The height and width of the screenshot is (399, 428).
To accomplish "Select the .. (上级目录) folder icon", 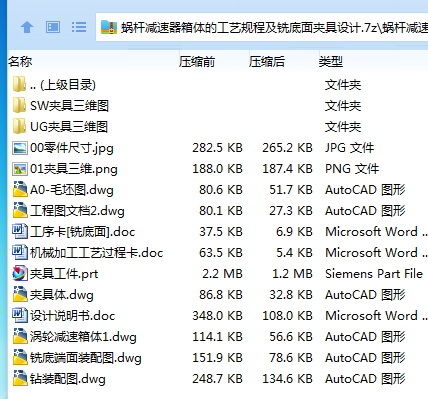I will 19,84.
